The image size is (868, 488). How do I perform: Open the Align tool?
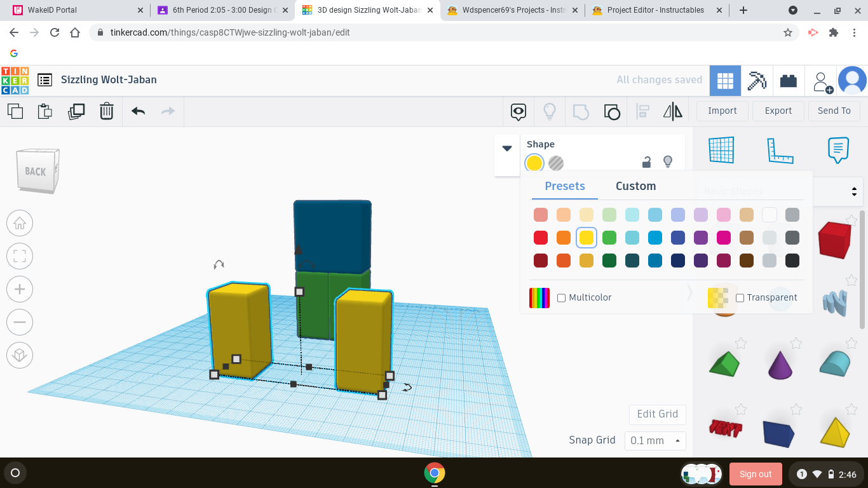click(643, 112)
